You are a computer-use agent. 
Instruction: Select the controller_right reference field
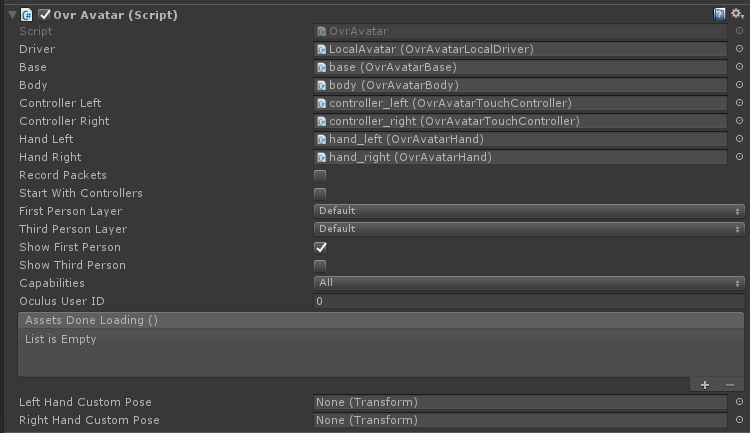tap(520, 121)
